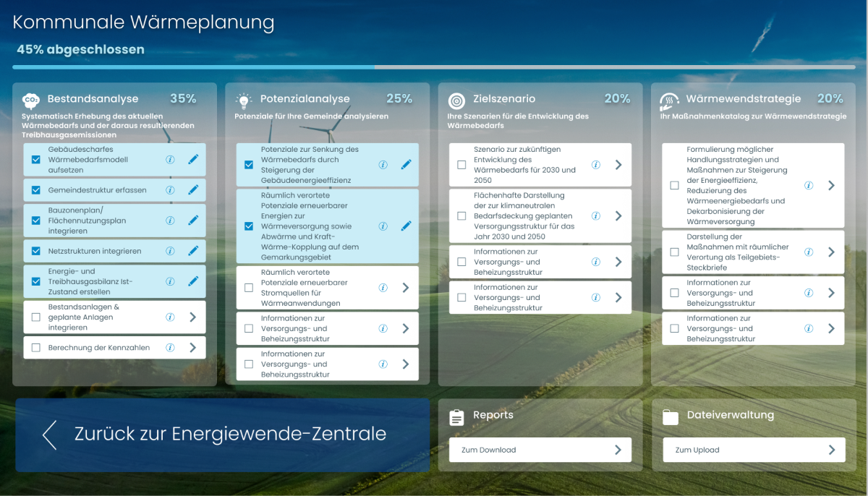Click the Dateiverwaltung folder icon

click(x=670, y=417)
